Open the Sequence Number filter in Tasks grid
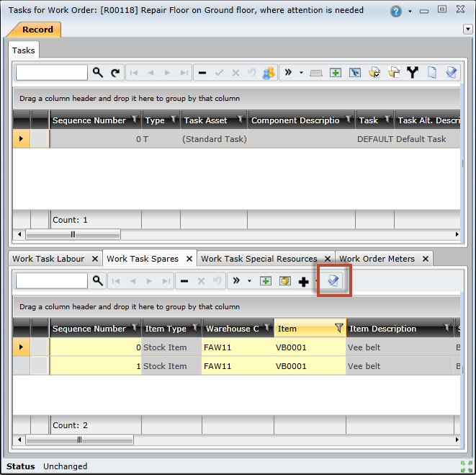476x475 pixels. pyautogui.click(x=134, y=120)
